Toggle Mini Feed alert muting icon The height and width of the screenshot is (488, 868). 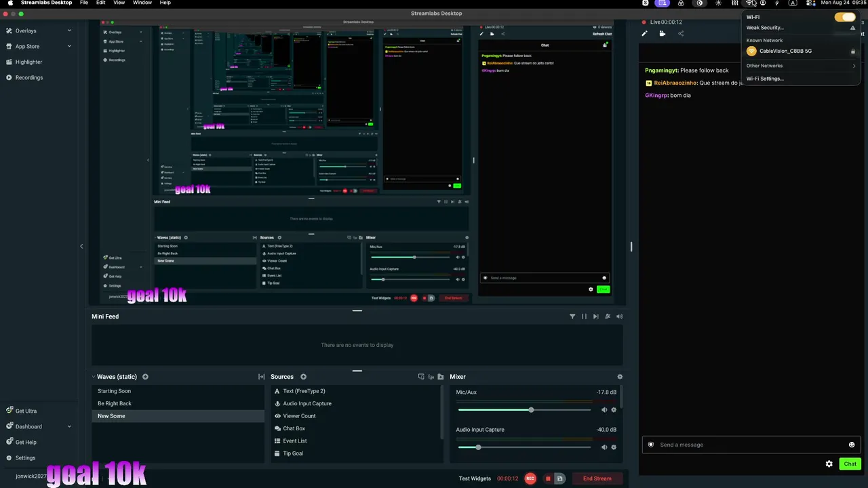click(x=608, y=317)
